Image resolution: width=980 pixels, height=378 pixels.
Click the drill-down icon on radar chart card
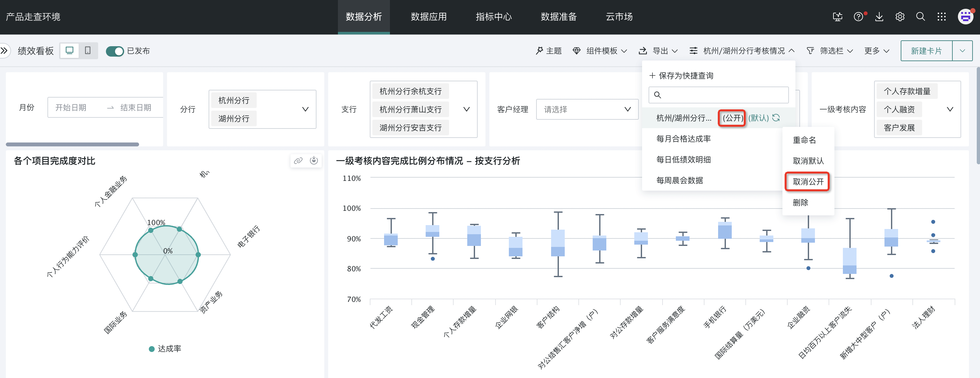click(x=314, y=161)
